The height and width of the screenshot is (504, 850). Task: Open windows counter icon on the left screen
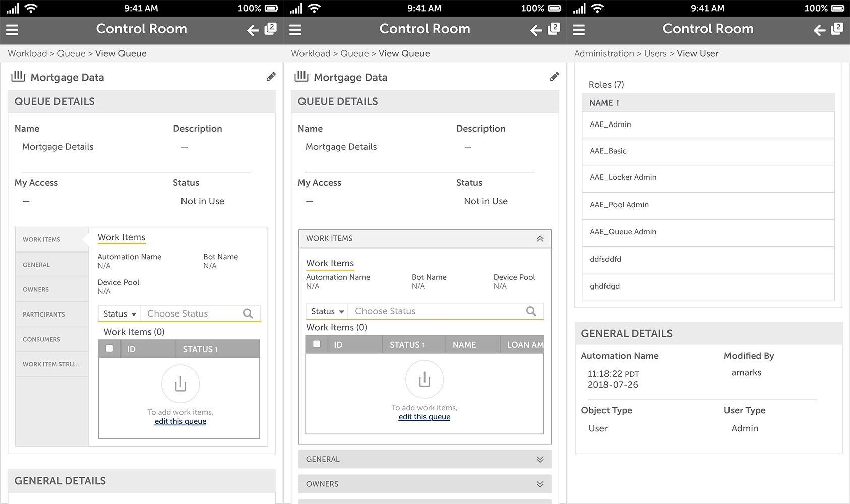pos(271,28)
